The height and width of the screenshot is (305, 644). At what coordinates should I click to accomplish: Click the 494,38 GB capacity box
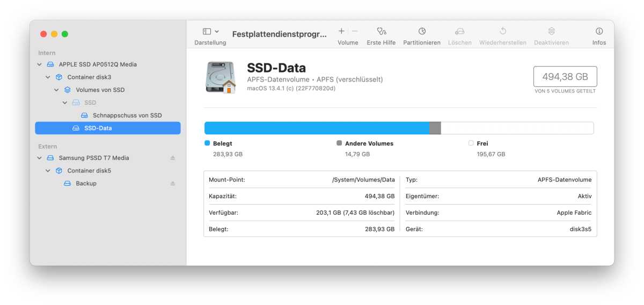565,77
